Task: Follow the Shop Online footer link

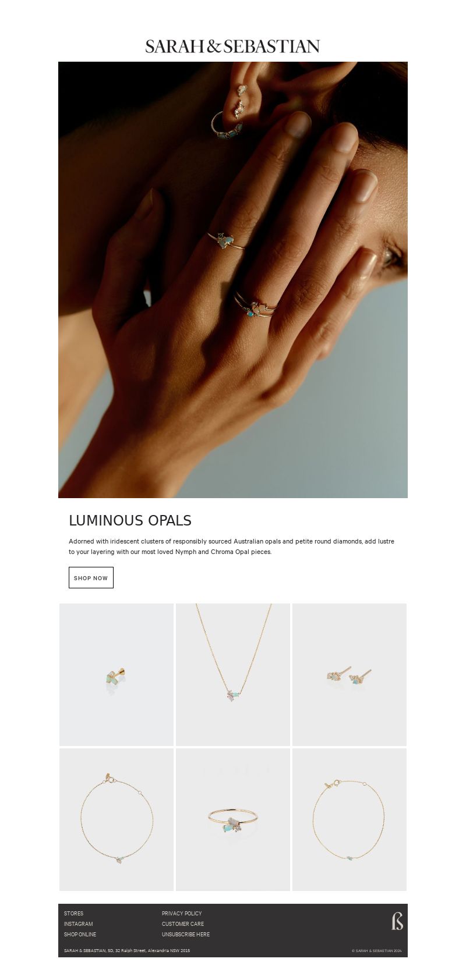Action: click(x=80, y=935)
